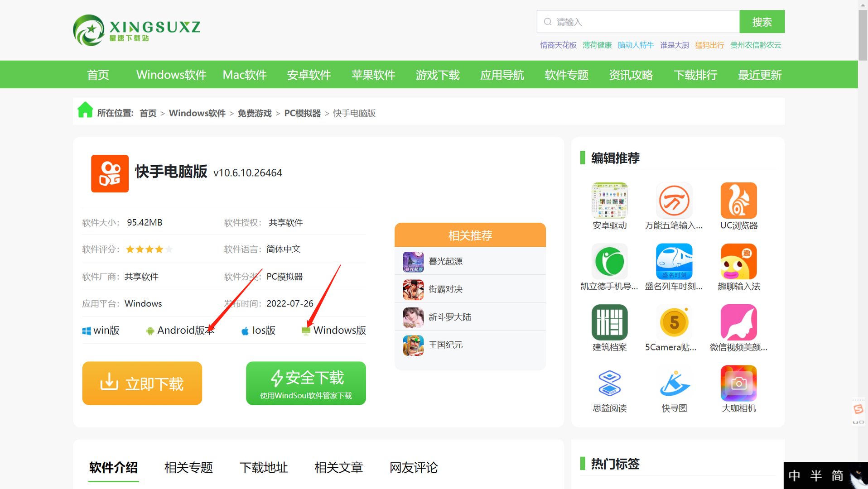The image size is (868, 489).
Task: Select the Android版本 platform link
Action: [x=180, y=330]
